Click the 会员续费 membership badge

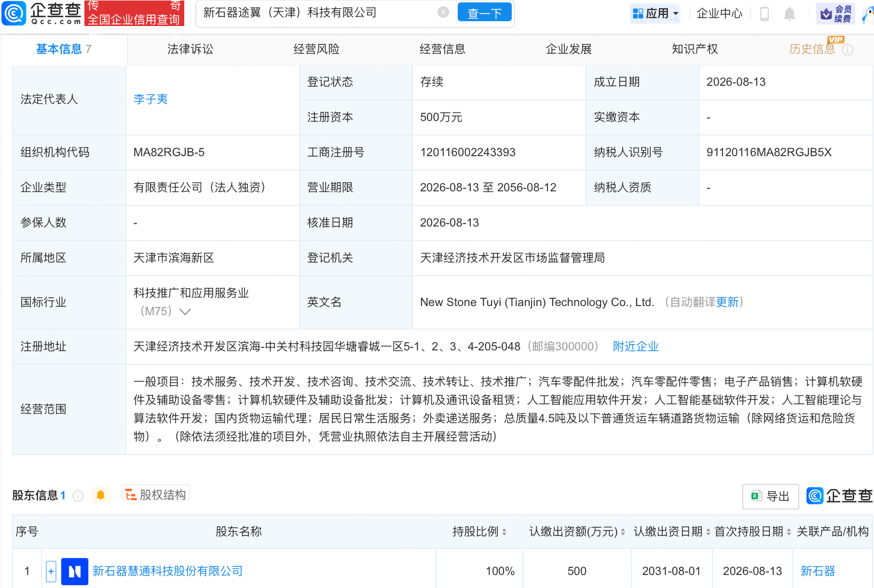[836, 13]
